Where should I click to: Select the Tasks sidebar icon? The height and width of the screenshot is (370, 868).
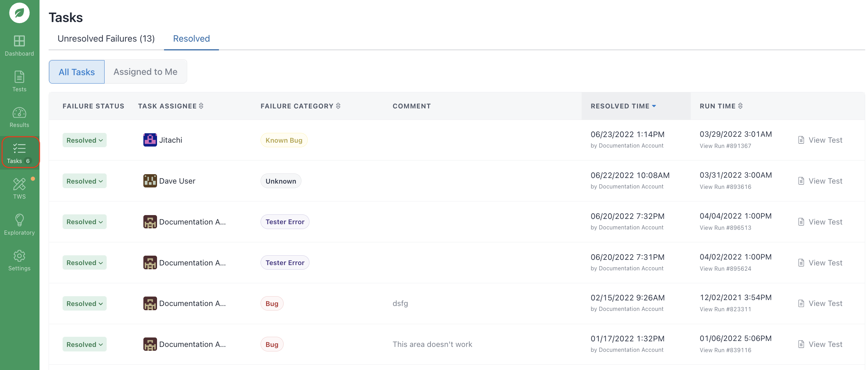coord(20,148)
